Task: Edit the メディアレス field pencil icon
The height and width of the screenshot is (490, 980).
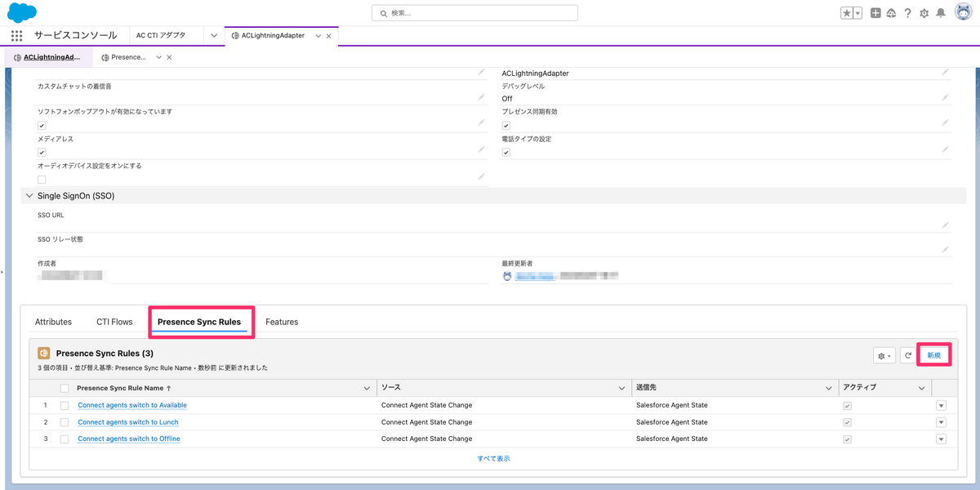Action: coord(481,150)
